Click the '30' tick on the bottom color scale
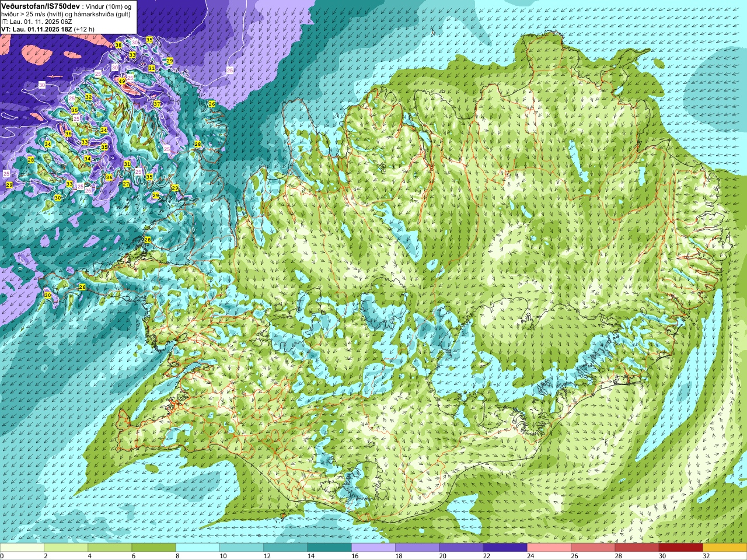This screenshot has width=747, height=560. pos(662,556)
